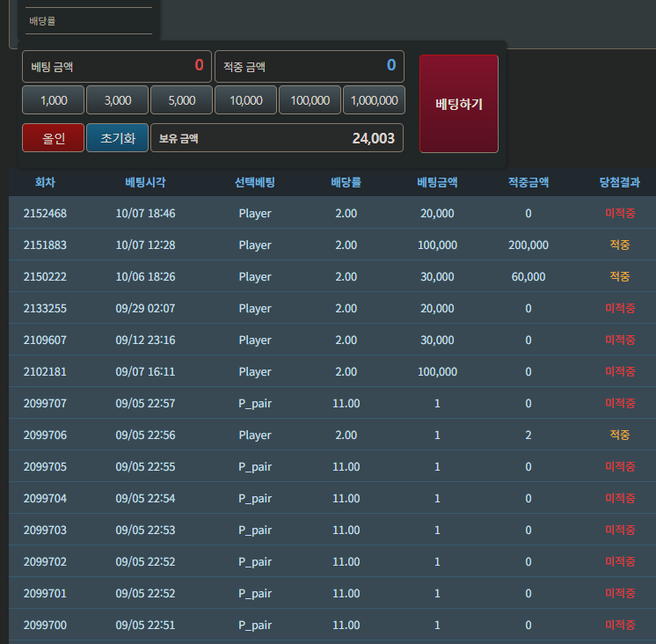The width and height of the screenshot is (656, 644).
Task: Click the 베팅금액 column header
Action: pos(437,182)
